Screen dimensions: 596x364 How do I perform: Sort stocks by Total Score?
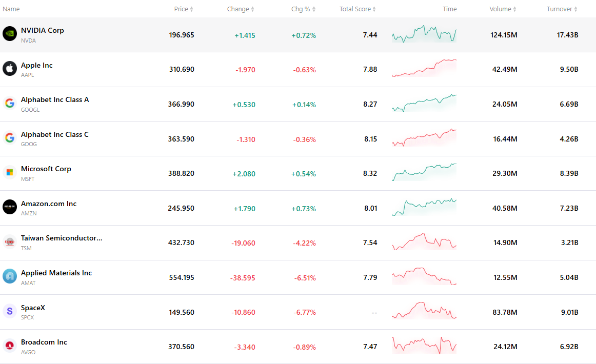(x=357, y=9)
